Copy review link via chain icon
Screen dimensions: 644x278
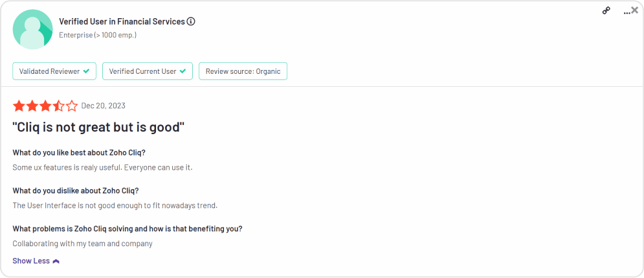point(606,10)
